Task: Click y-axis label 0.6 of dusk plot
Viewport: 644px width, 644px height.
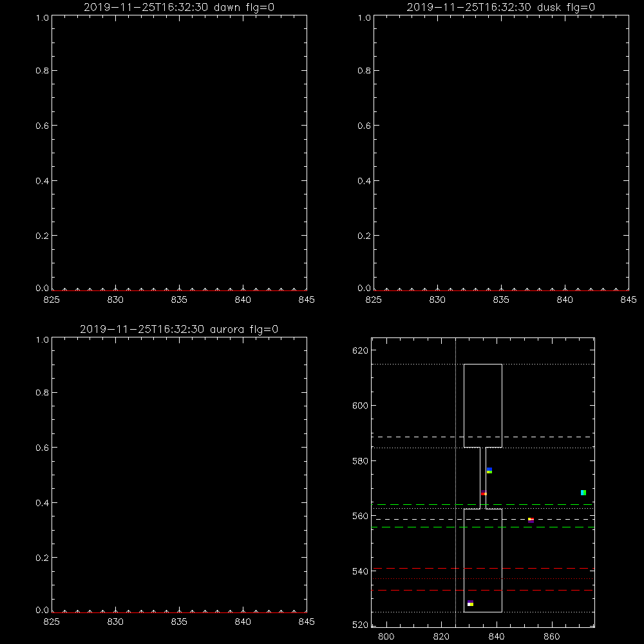Action: pyautogui.click(x=364, y=126)
